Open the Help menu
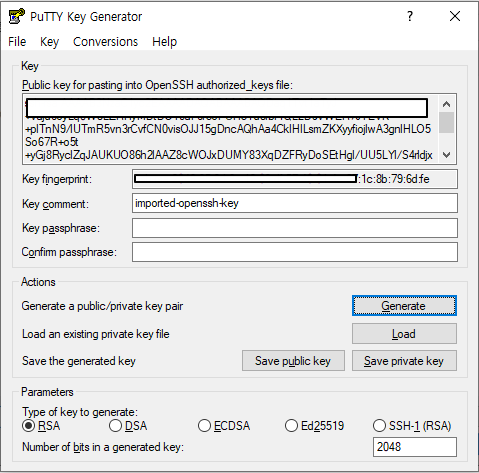 tap(164, 42)
